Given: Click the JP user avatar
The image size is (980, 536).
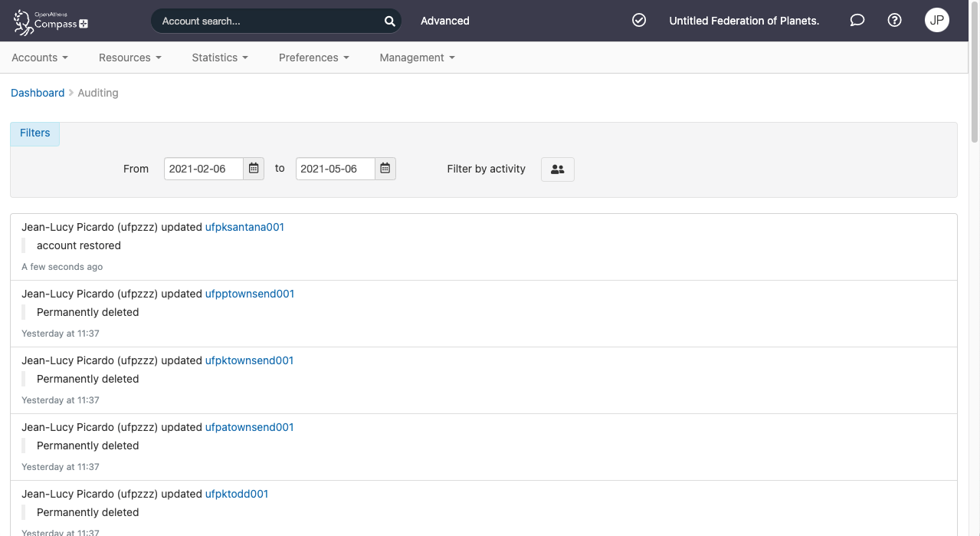Looking at the screenshot, I should point(936,21).
